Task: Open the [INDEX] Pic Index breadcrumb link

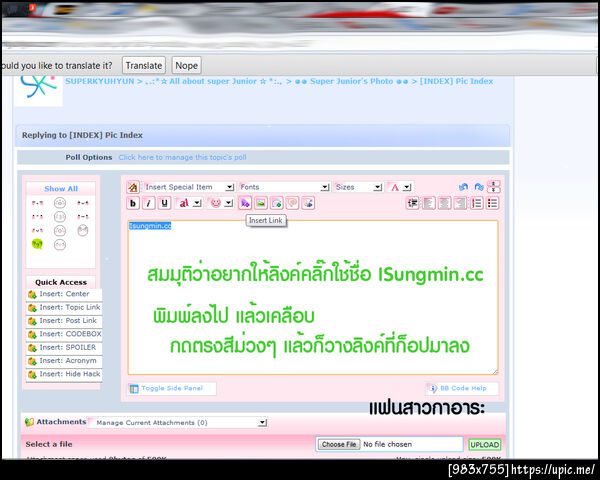Action: (456, 81)
